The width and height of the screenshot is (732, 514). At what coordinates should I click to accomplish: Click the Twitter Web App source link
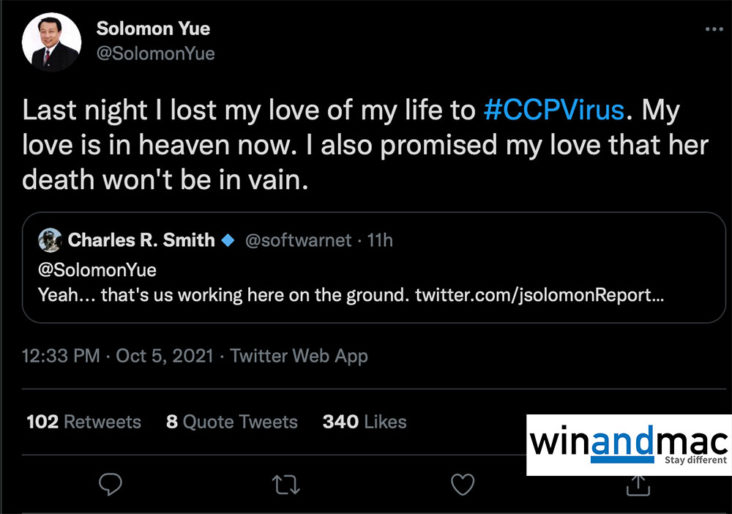(x=300, y=356)
